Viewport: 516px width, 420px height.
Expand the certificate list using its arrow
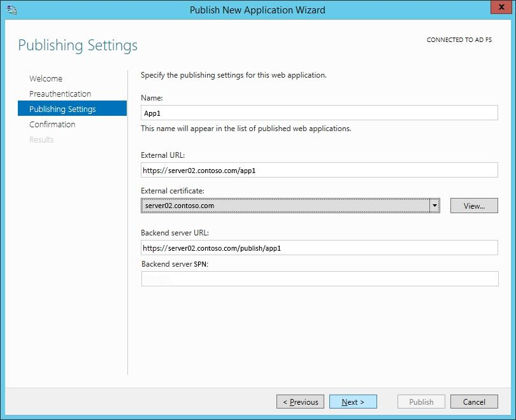point(434,206)
